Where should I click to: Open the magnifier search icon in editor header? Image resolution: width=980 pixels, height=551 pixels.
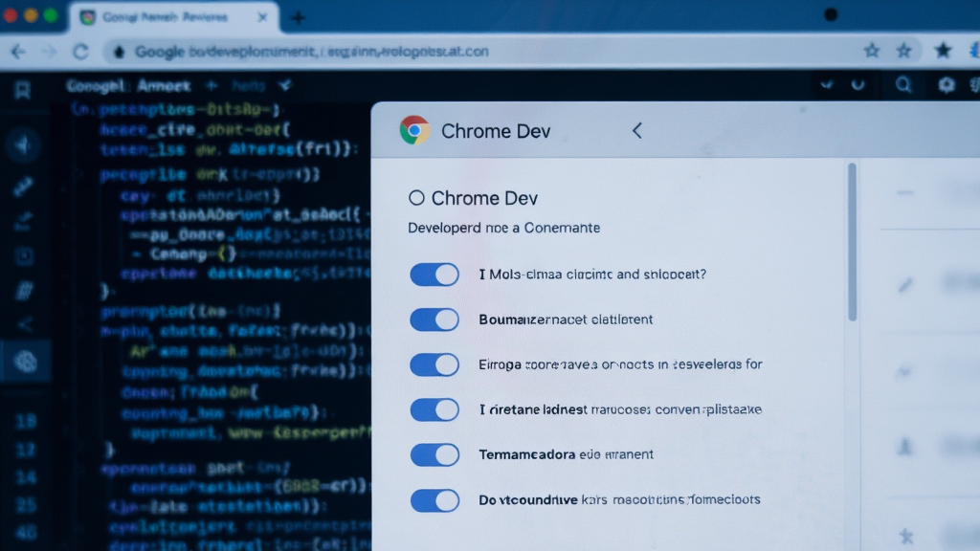tap(903, 84)
